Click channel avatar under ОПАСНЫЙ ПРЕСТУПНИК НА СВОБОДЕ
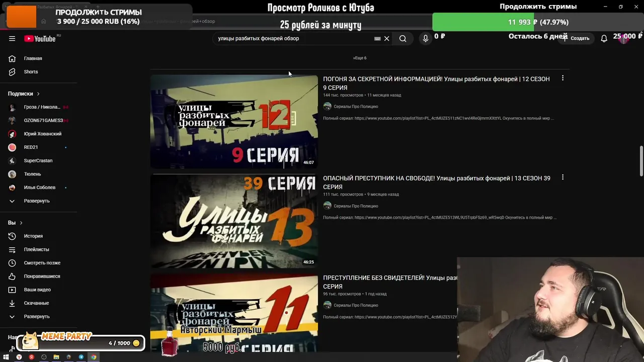The height and width of the screenshot is (362, 644). coord(328,206)
